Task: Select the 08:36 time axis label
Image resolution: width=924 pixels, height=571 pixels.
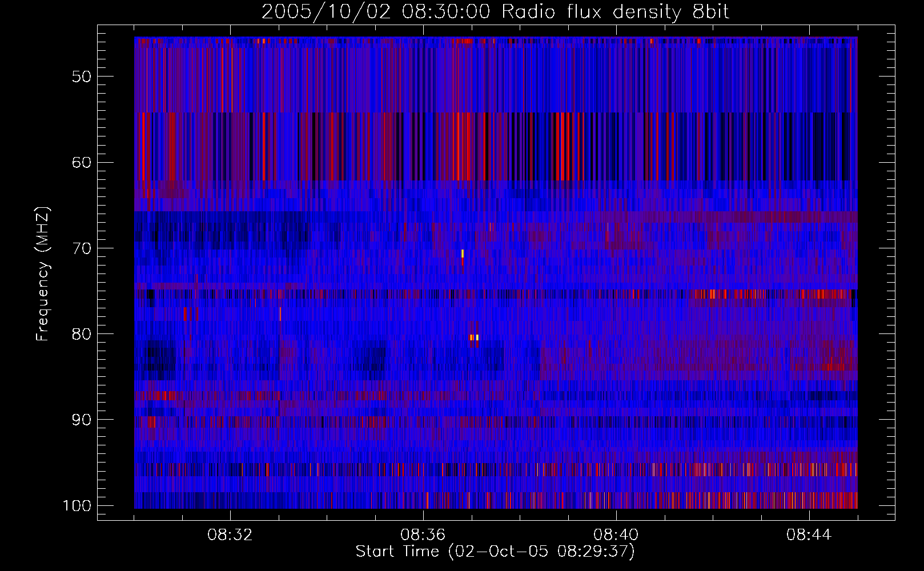Action: coord(423,535)
